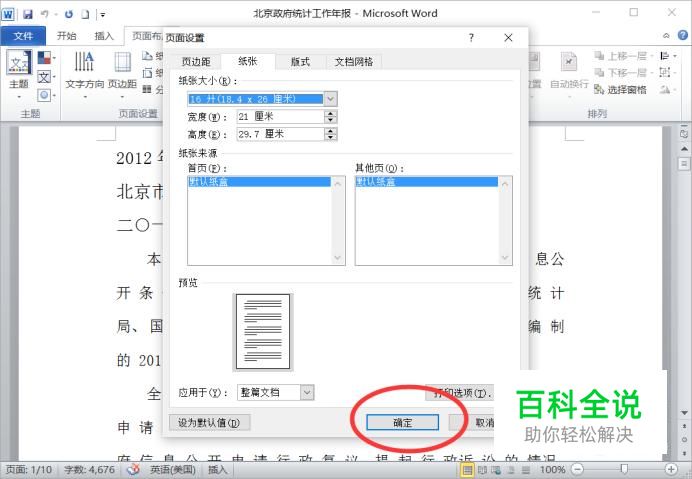Click the zoom in plus button
Screen dimensions: 692x479
click(671, 469)
